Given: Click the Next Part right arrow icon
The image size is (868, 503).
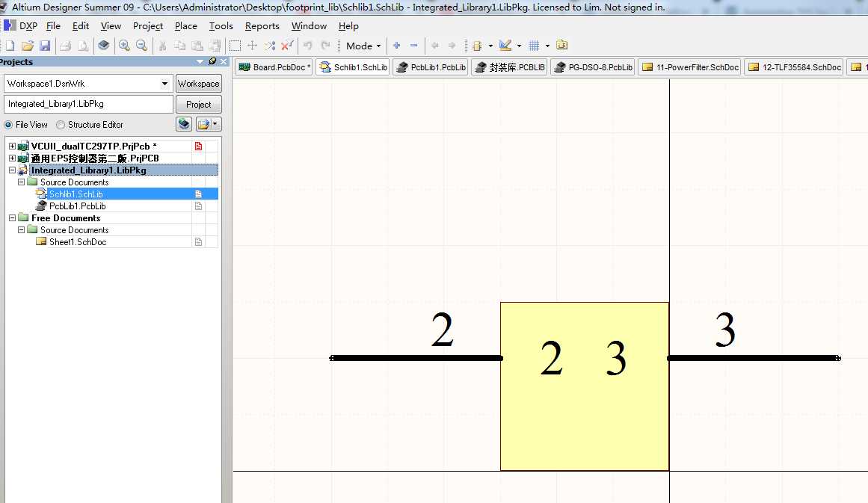Looking at the screenshot, I should (x=452, y=46).
